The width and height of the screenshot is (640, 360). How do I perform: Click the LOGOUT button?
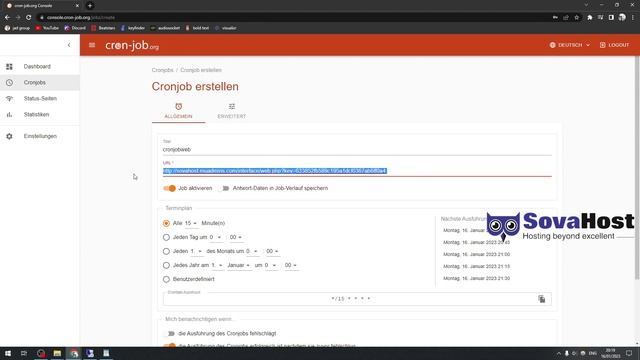point(614,45)
